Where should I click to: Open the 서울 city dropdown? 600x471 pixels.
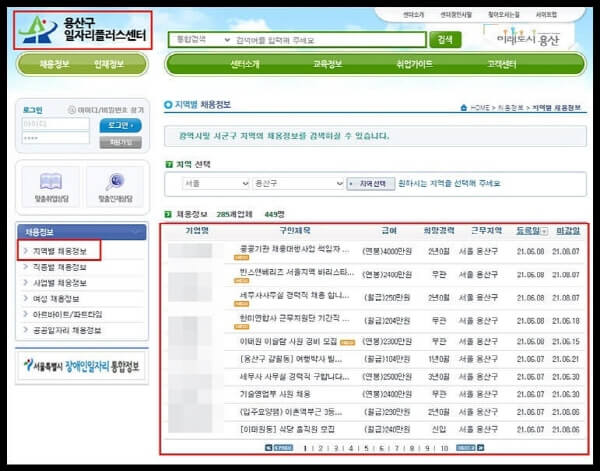point(216,184)
